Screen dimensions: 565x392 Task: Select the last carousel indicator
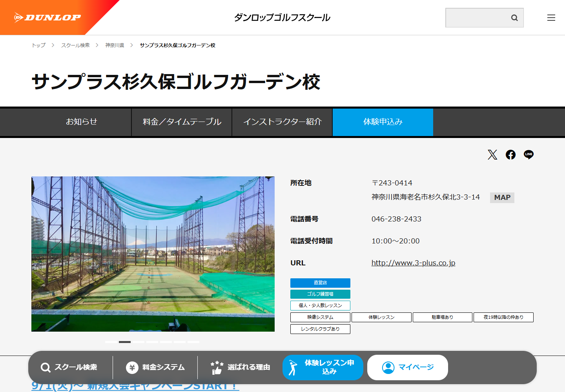pos(193,342)
